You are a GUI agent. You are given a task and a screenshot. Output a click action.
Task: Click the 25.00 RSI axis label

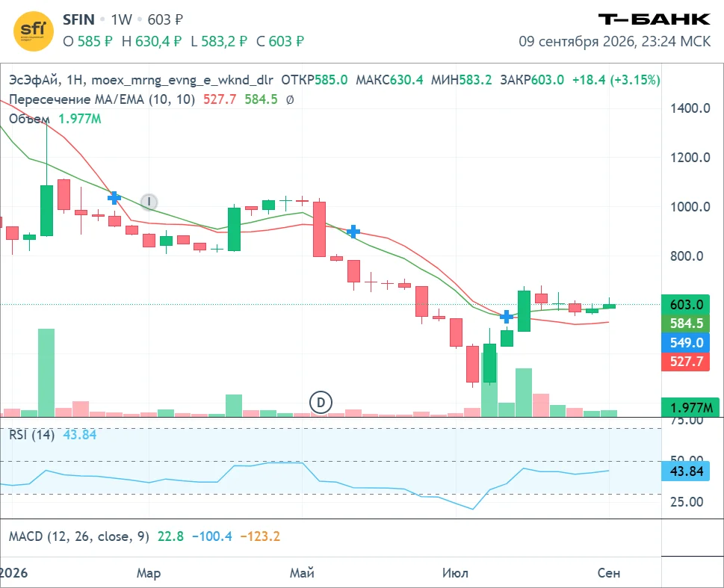pos(687,501)
